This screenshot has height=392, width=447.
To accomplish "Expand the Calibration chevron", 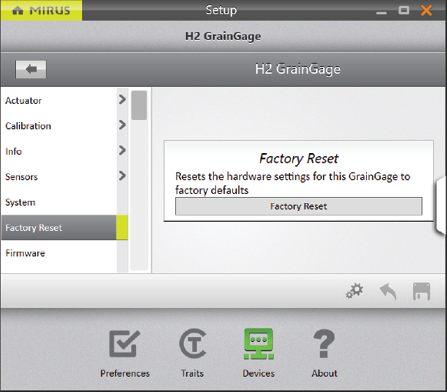I will [x=122, y=125].
